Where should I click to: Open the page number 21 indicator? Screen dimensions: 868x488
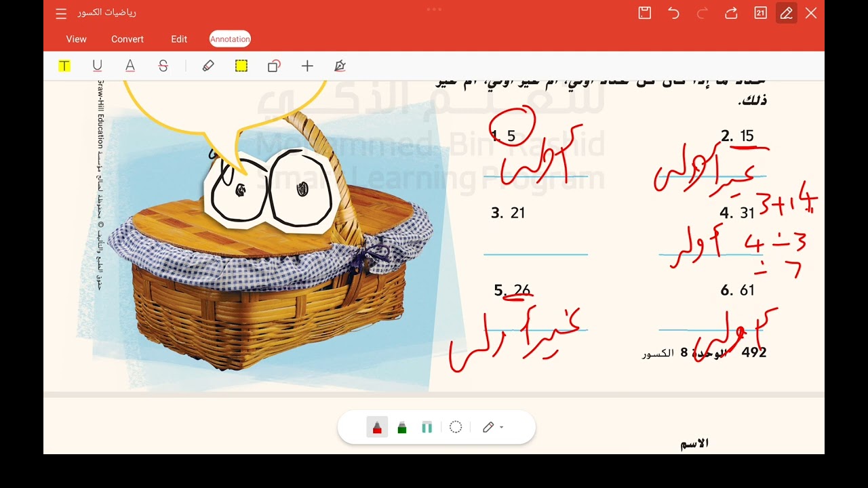pos(760,13)
